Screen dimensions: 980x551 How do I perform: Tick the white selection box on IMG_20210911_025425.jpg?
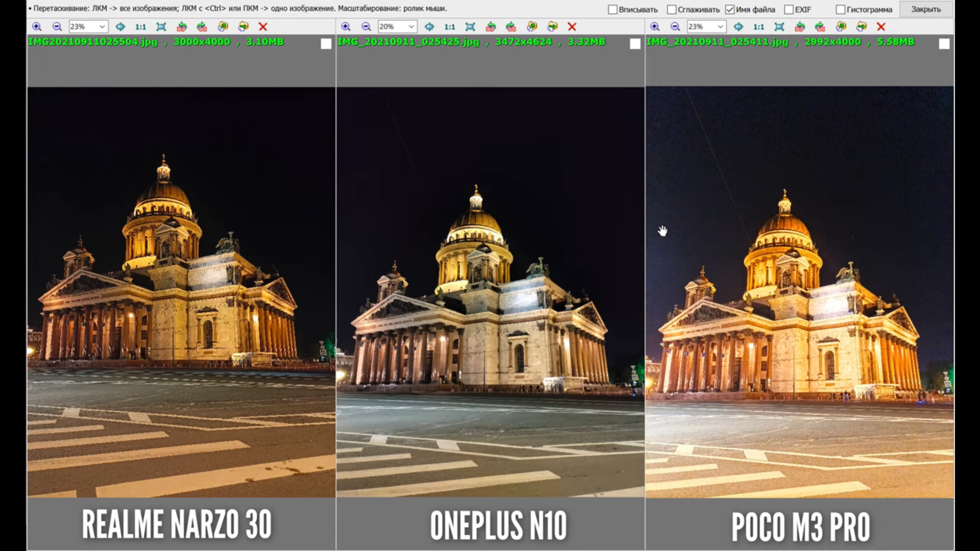635,44
